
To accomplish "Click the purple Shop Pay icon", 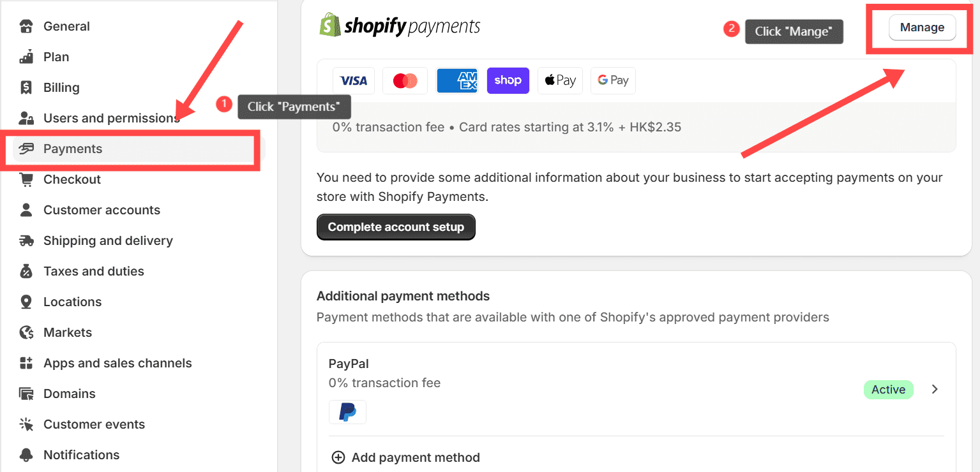I will point(508,80).
